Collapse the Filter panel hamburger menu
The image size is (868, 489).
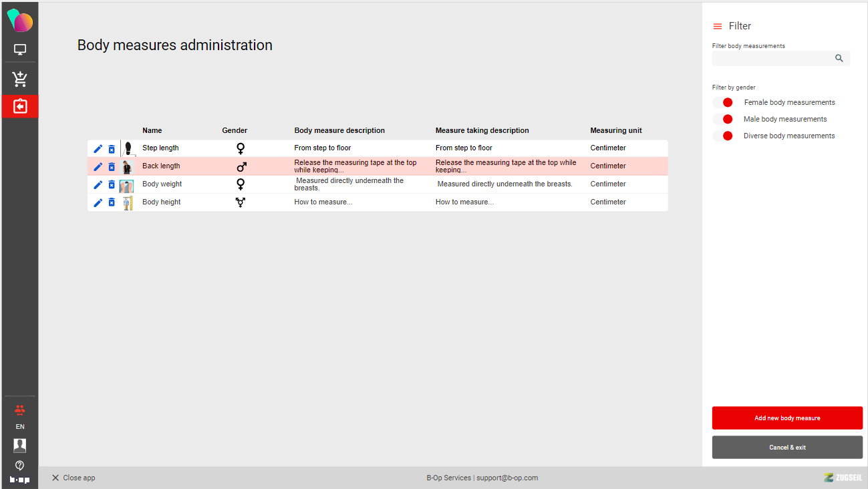(x=718, y=27)
